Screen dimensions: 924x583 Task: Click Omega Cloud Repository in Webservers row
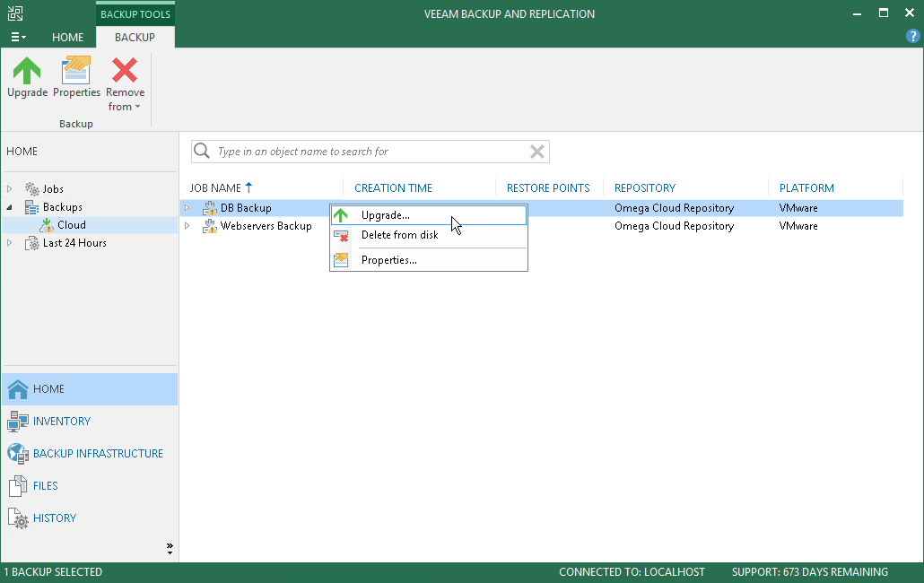click(x=674, y=225)
